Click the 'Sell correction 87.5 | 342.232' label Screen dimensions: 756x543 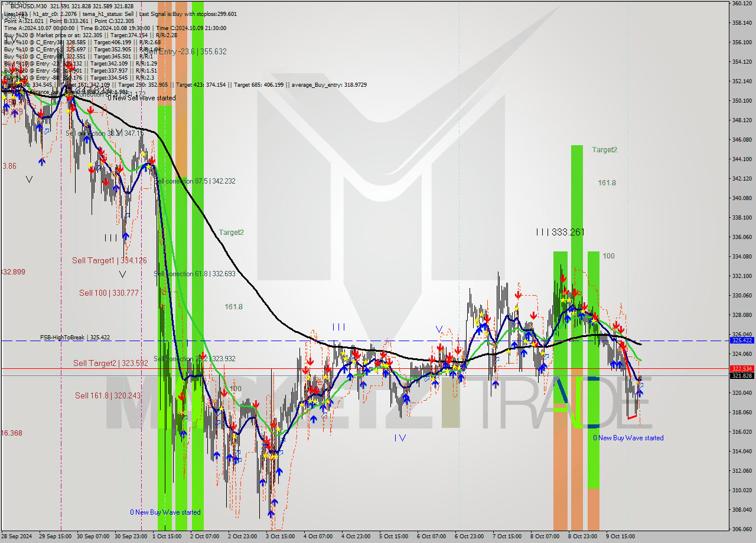(x=195, y=181)
